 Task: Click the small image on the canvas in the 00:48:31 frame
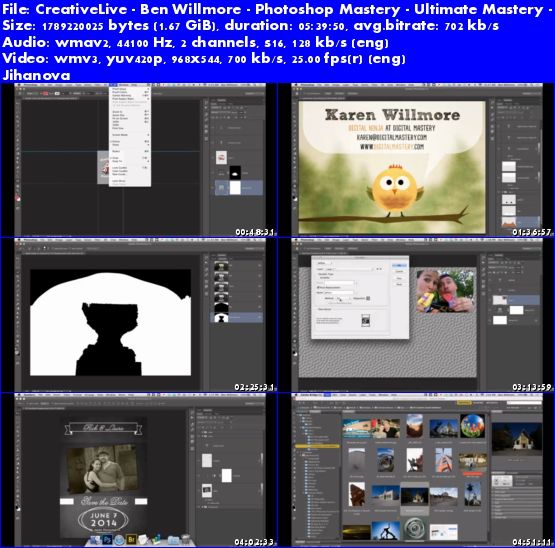pos(103,167)
